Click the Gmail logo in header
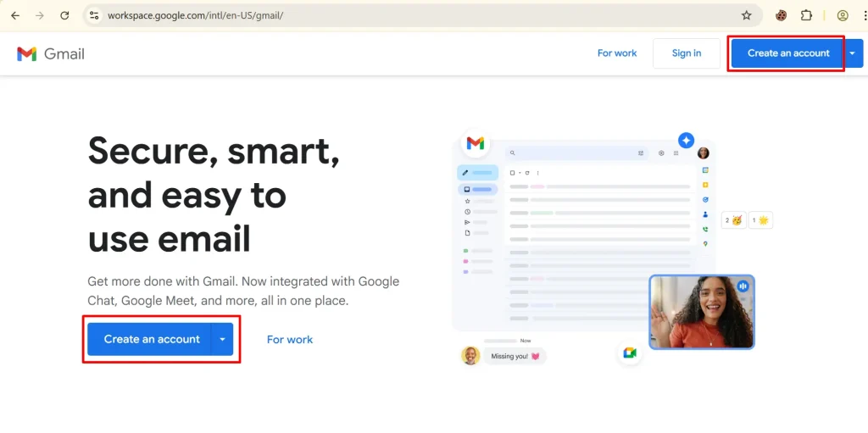868x433 pixels. pyautogui.click(x=51, y=53)
